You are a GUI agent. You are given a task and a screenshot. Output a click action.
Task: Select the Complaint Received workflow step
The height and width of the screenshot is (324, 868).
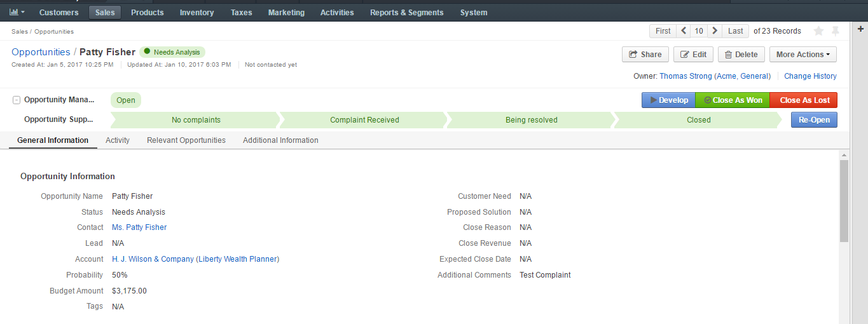364,119
